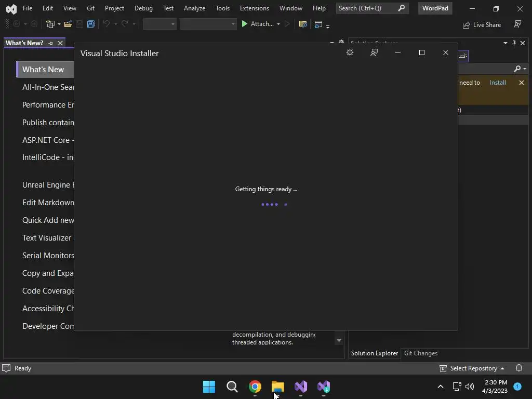Screen dimensions: 532x399
Task: Click the browser window toolbar icon
Action: 318,24
